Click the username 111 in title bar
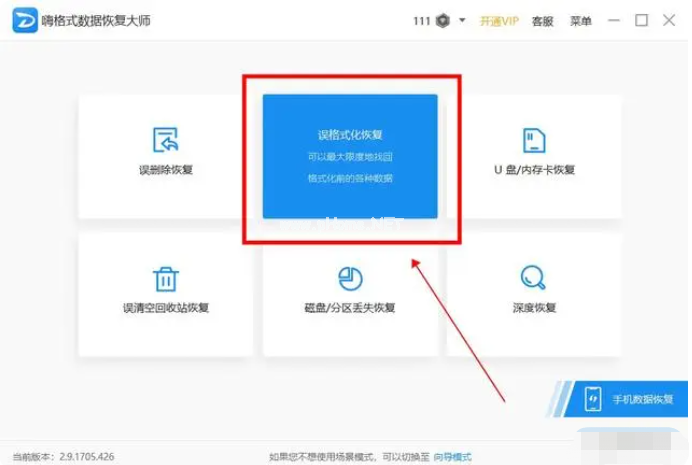The height and width of the screenshot is (465, 692). 421,20
